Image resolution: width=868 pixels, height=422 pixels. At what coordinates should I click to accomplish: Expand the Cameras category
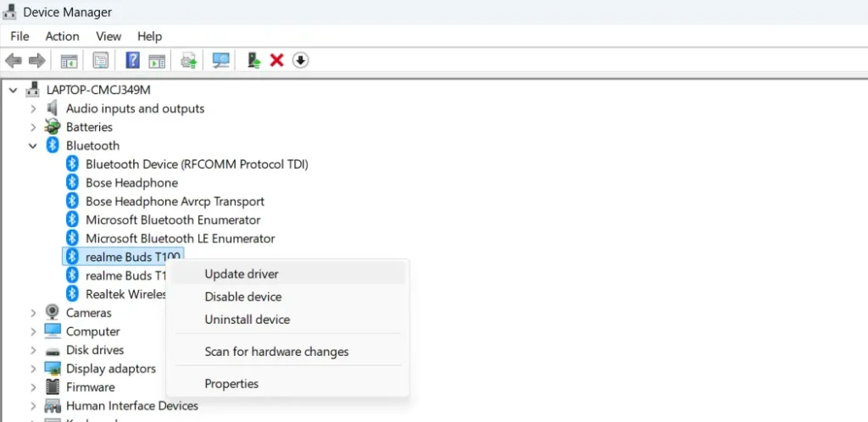pos(33,313)
